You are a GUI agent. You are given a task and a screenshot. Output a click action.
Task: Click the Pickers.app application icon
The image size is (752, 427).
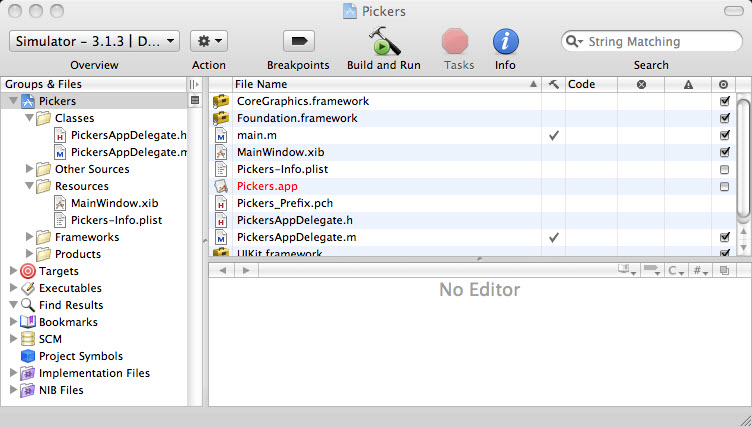click(x=221, y=186)
